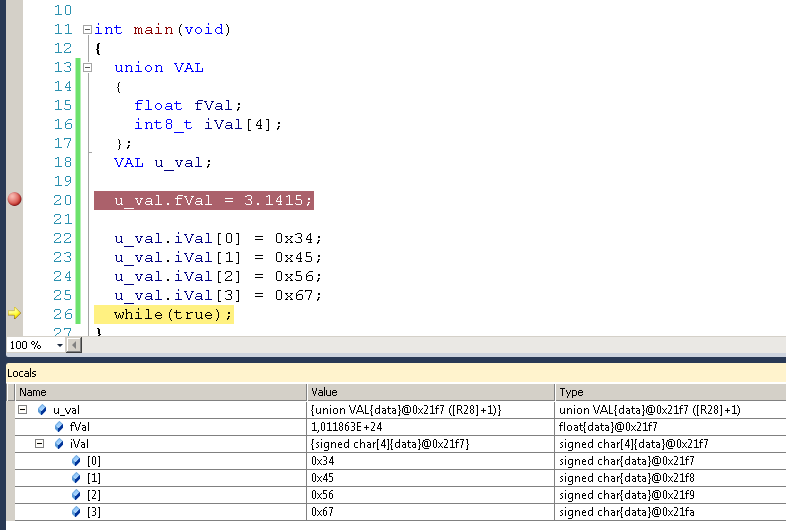Collapse the u_val node in Locals
Screen dimensions: 786x530
pyautogui.click(x=23, y=410)
